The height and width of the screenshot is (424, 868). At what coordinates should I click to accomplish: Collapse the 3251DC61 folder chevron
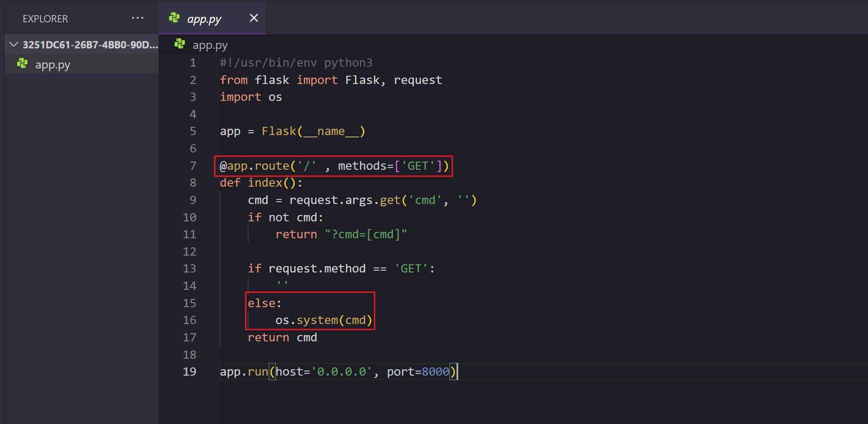(14, 44)
